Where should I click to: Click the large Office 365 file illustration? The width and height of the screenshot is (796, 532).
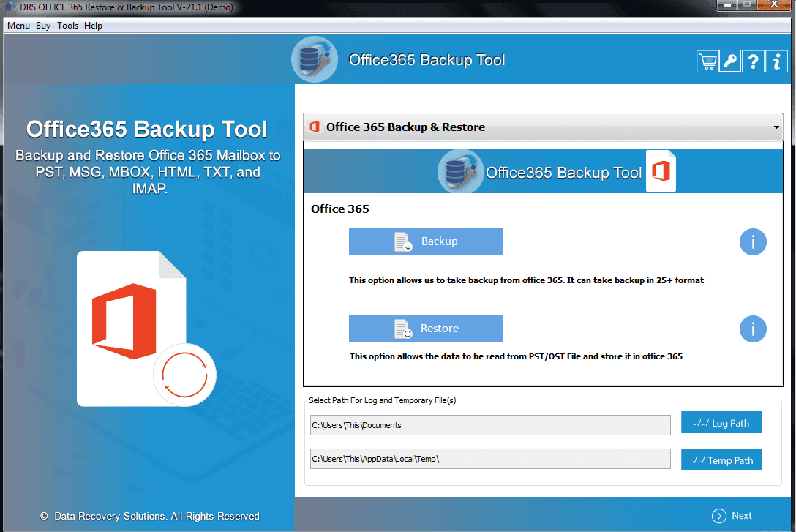132,329
